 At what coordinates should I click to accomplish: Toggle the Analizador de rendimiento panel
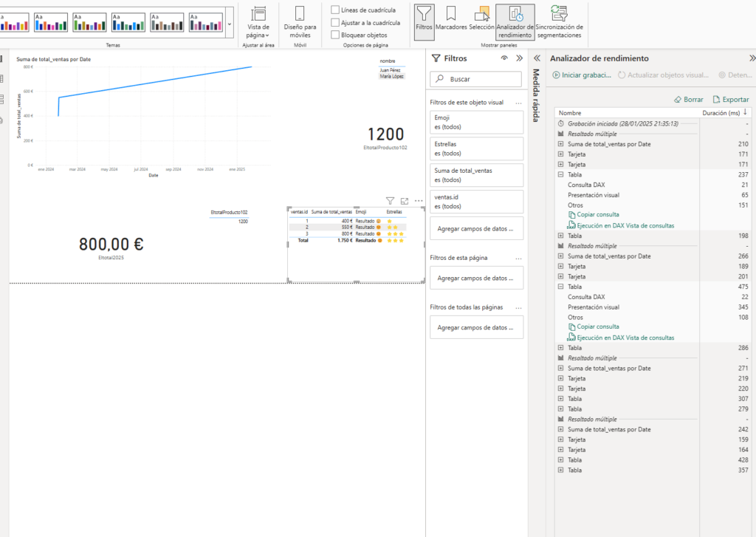pyautogui.click(x=515, y=21)
